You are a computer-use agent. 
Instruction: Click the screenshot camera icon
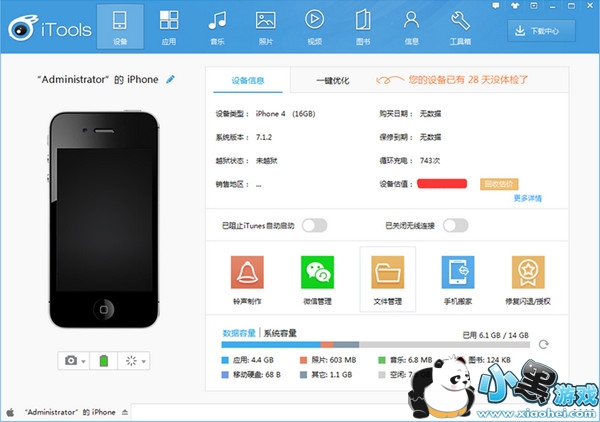pos(71,360)
